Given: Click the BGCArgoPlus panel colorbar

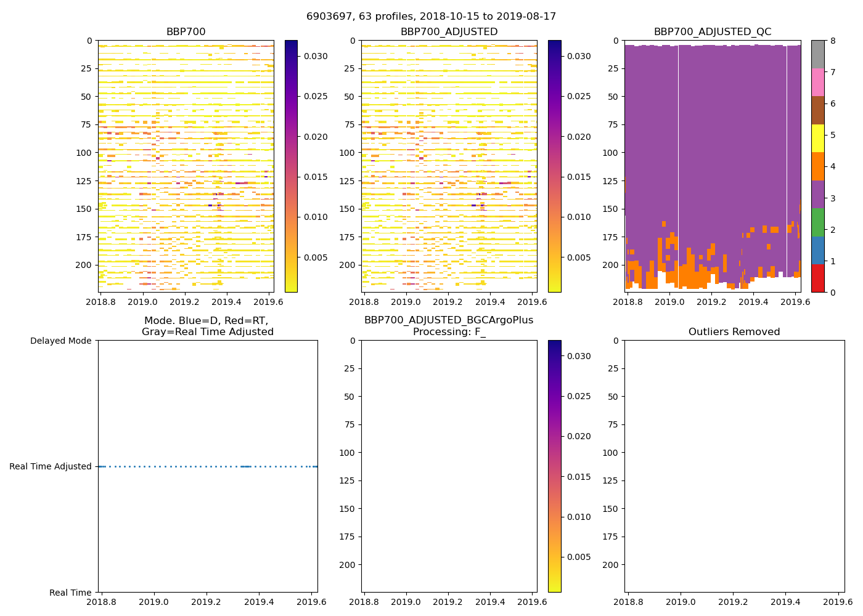Looking at the screenshot, I should coord(554,466).
